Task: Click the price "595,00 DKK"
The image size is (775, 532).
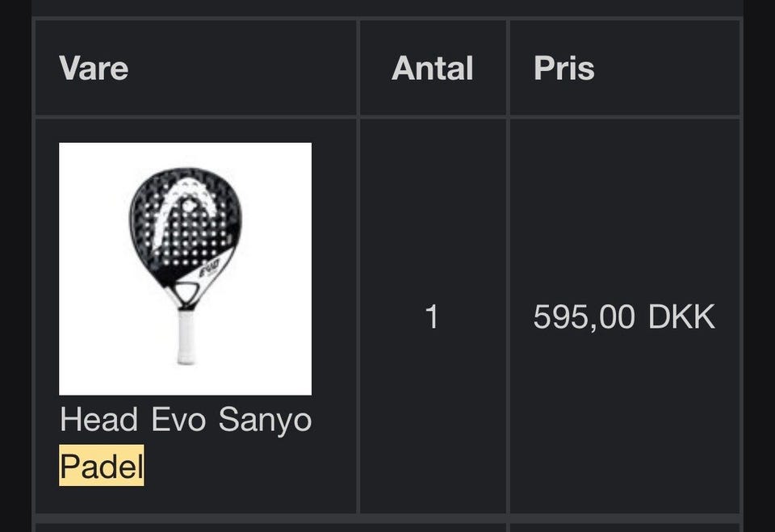Action: [624, 316]
